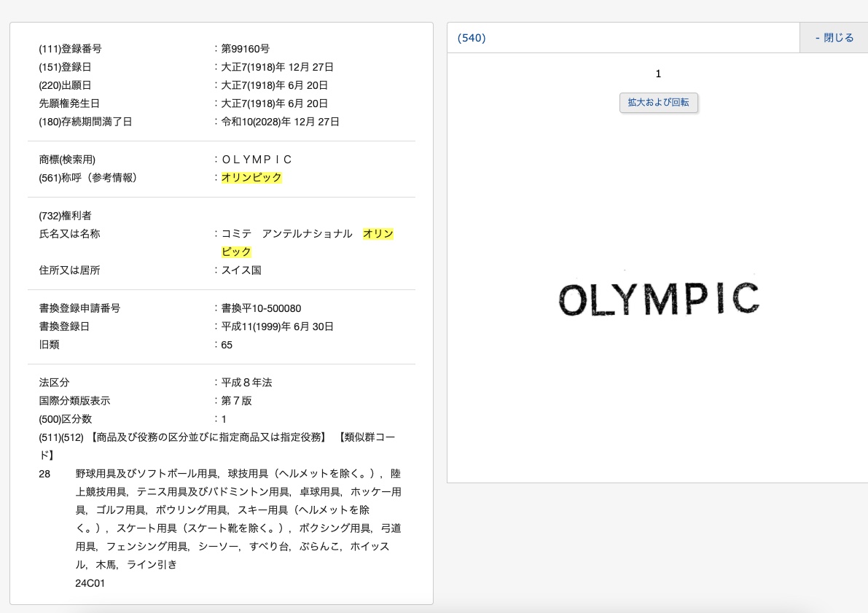Click the 拡大および回転 button
Image resolution: width=868 pixels, height=613 pixels.
pyautogui.click(x=658, y=103)
